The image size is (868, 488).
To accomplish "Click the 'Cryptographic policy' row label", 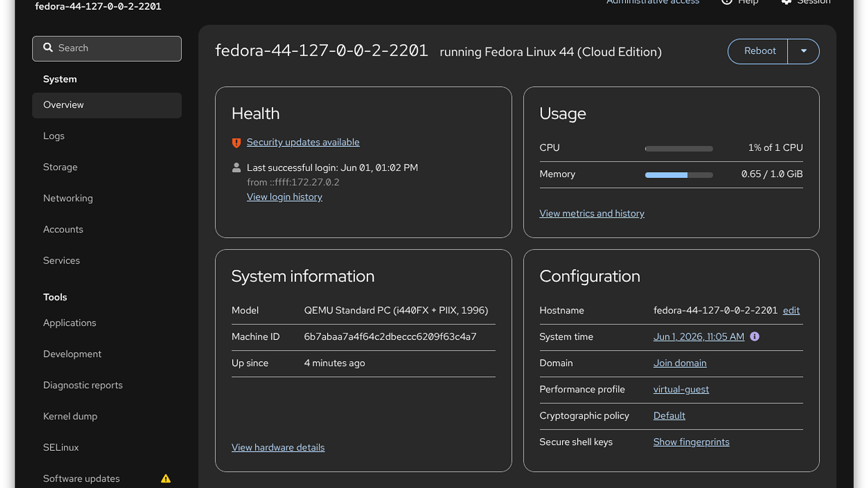I will (x=584, y=415).
